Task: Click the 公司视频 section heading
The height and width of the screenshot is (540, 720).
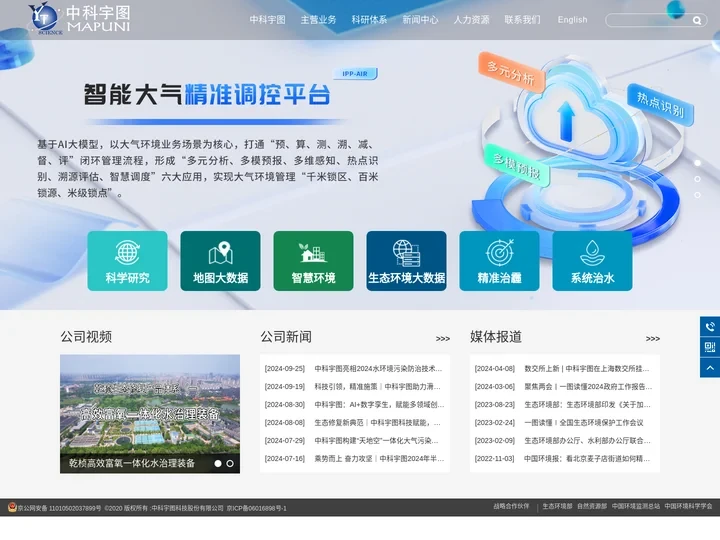Action: (x=86, y=337)
